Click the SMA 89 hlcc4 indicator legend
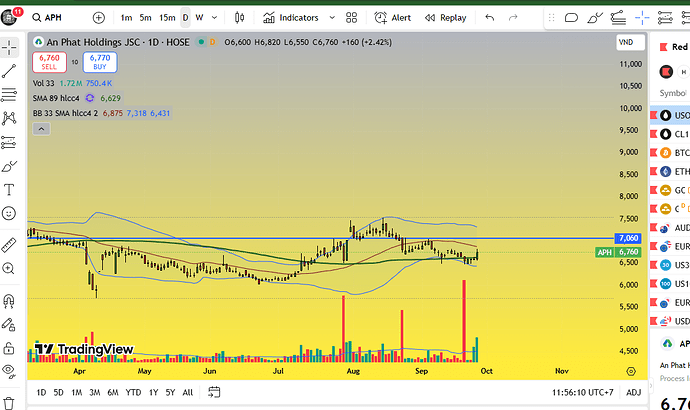 (56, 98)
